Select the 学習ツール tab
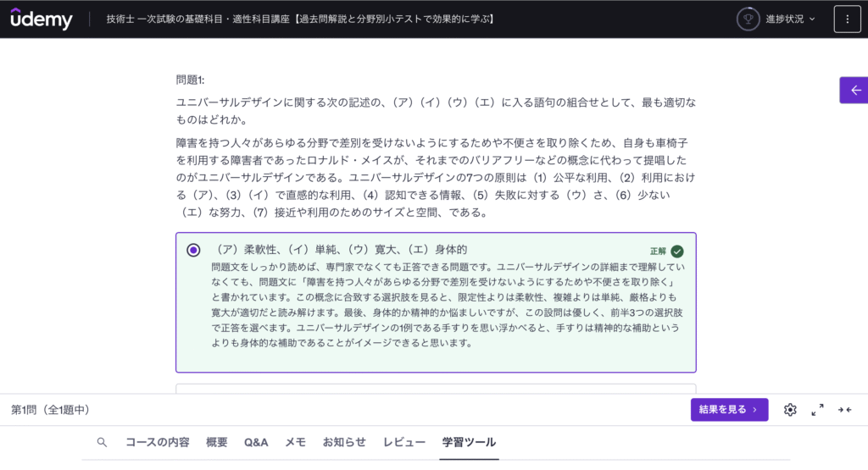Screen dimensions: 868x470 pos(469,442)
